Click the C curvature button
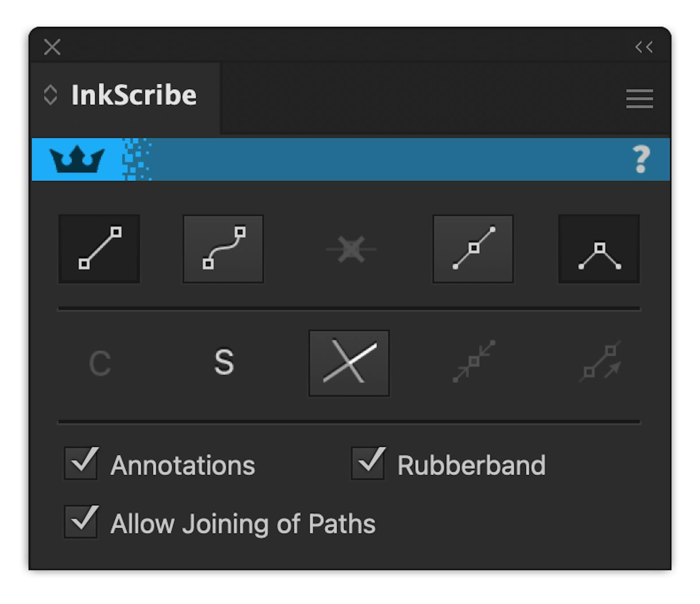This screenshot has width=700, height=604. (x=100, y=362)
